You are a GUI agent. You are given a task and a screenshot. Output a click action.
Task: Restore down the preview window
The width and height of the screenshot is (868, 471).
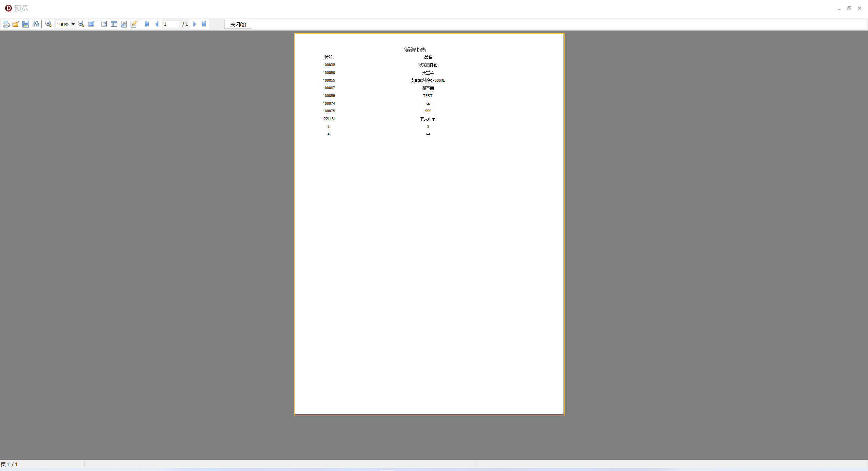tap(849, 8)
